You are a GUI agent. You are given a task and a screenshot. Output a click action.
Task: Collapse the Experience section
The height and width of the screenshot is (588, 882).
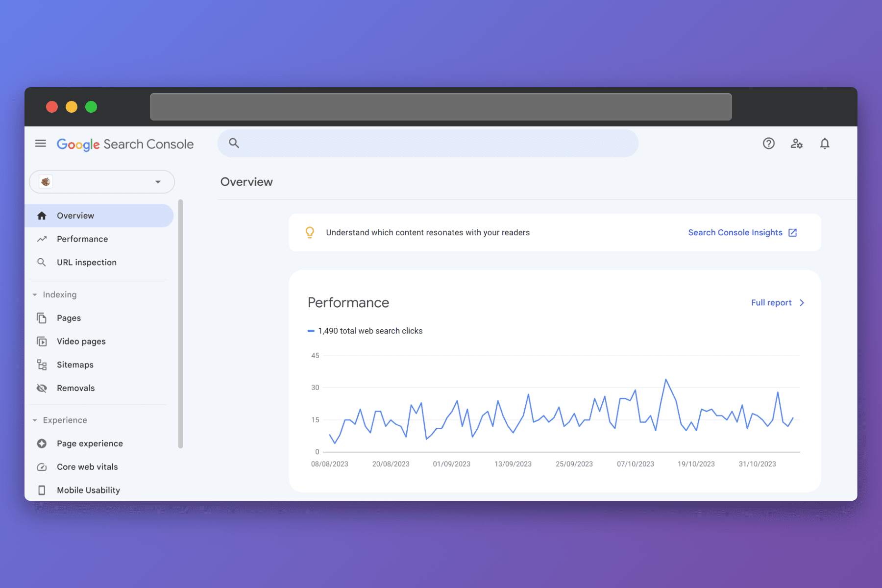(x=35, y=420)
